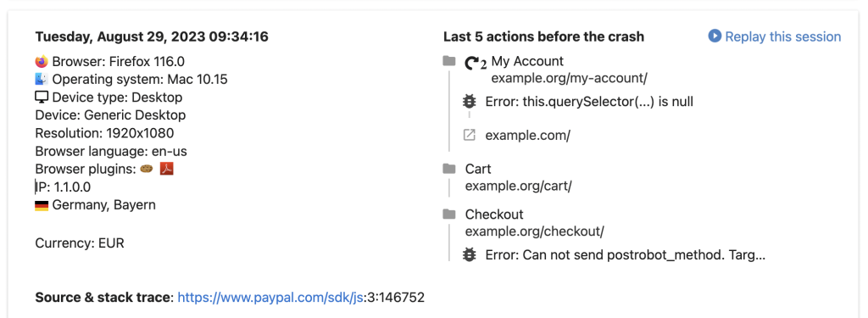868x318 pixels.
Task: Click the German flag icon
Action: coord(42,205)
